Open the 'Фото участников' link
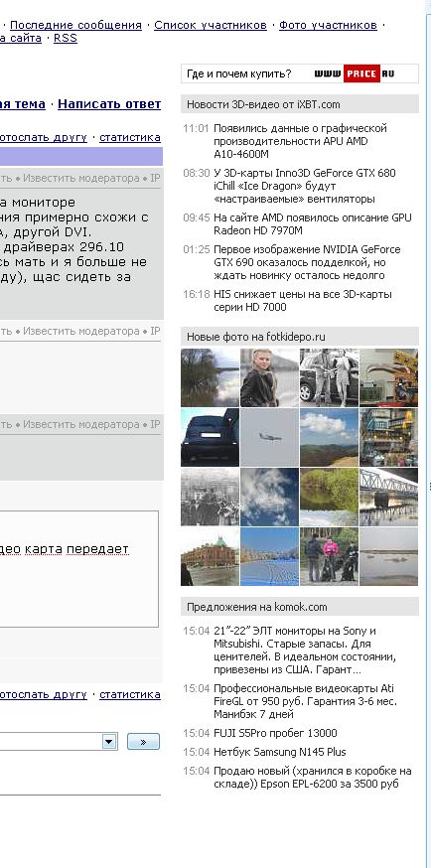The image size is (431, 868). (328, 25)
